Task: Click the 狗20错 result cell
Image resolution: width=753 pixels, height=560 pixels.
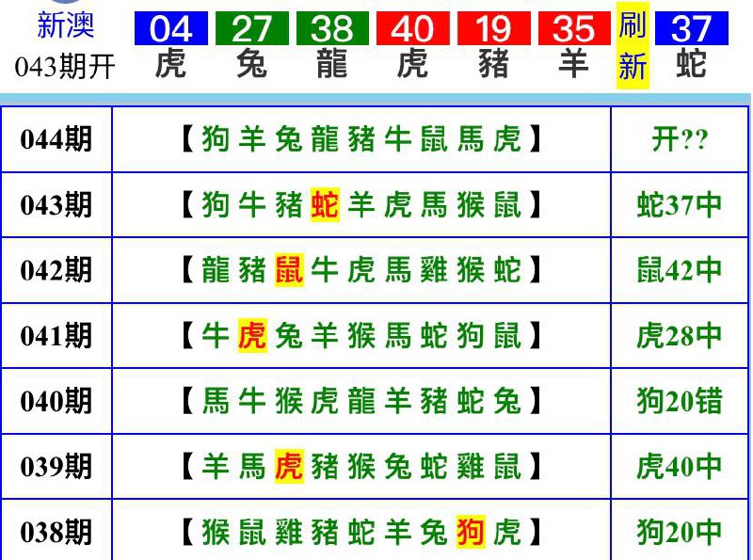Action: tap(680, 401)
